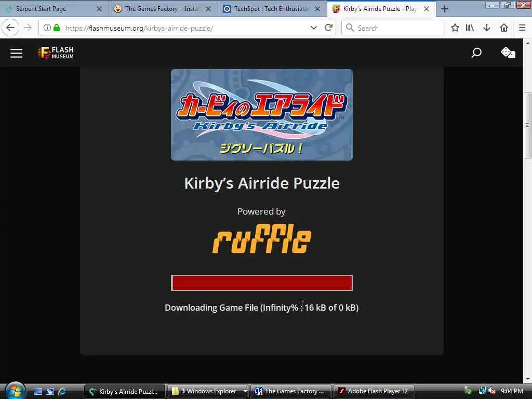The width and height of the screenshot is (532, 399).
Task: Click the network tray icon
Action: 482,391
